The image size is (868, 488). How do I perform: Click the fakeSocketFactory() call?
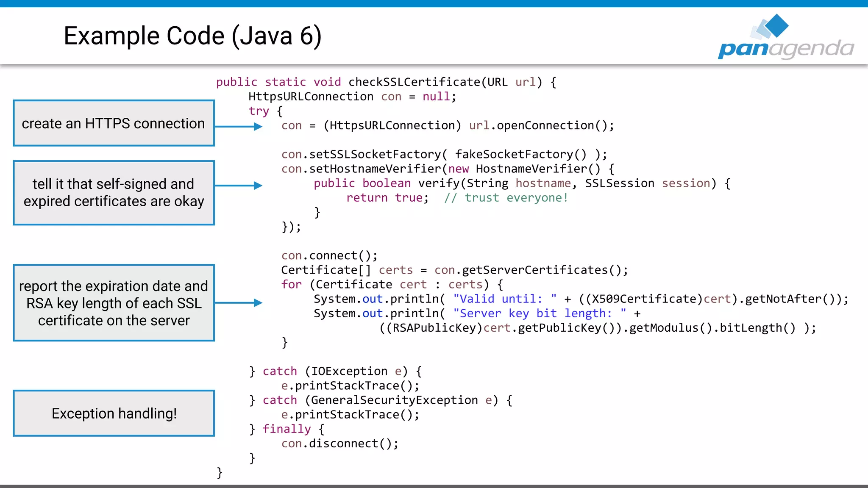pos(521,154)
